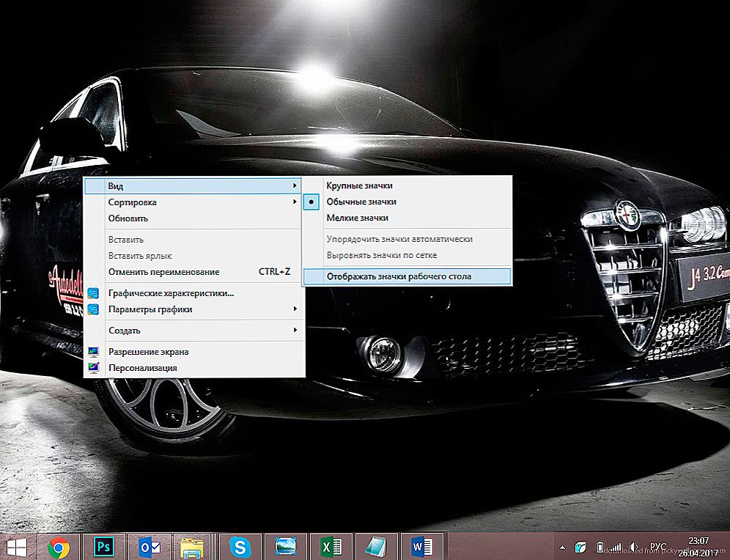Select Отменить переименование
Viewport: 730px width, 560px height.
(x=193, y=272)
